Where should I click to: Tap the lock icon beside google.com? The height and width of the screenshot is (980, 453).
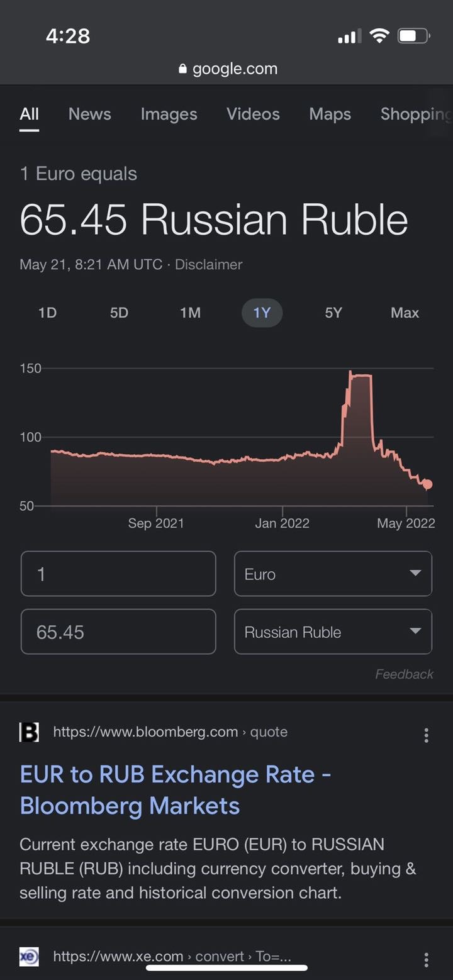(183, 69)
